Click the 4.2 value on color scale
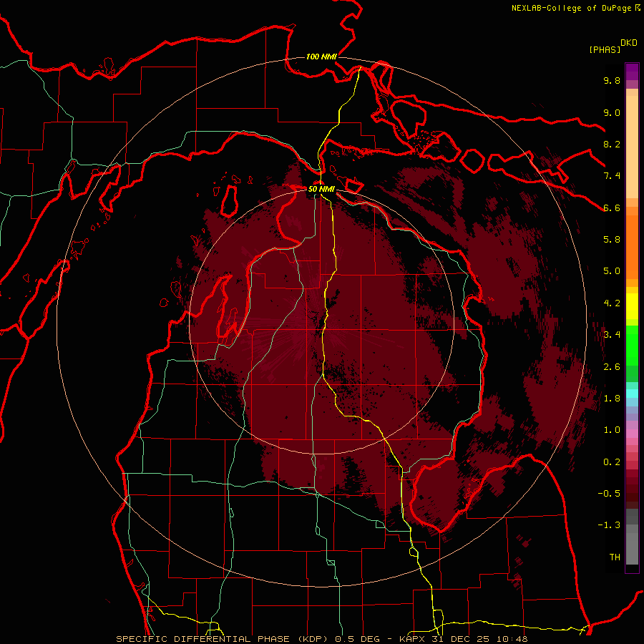Screen dimensions: 644x644 [x=612, y=303]
